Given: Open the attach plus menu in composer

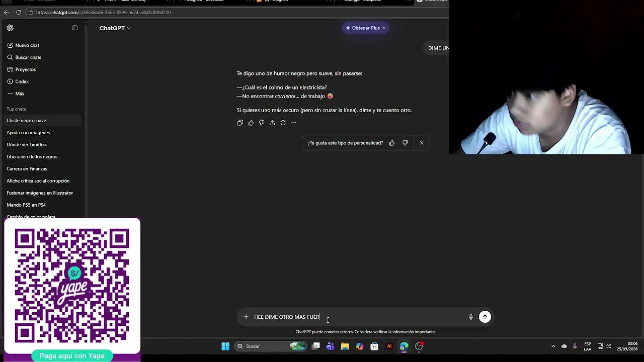Looking at the screenshot, I should 246,317.
